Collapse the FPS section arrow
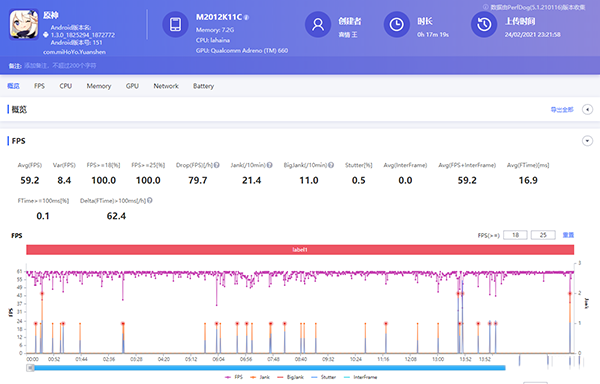Image resolution: width=600 pixels, height=384 pixels. click(x=587, y=141)
